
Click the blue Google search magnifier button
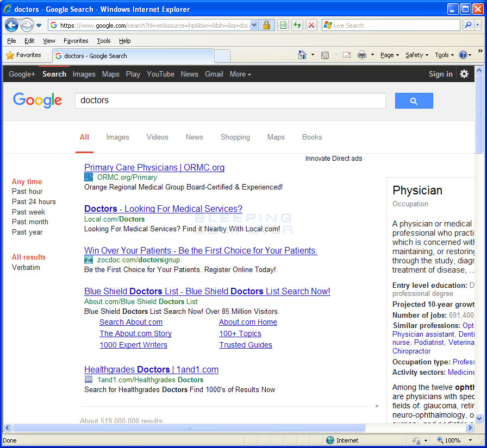pos(414,100)
